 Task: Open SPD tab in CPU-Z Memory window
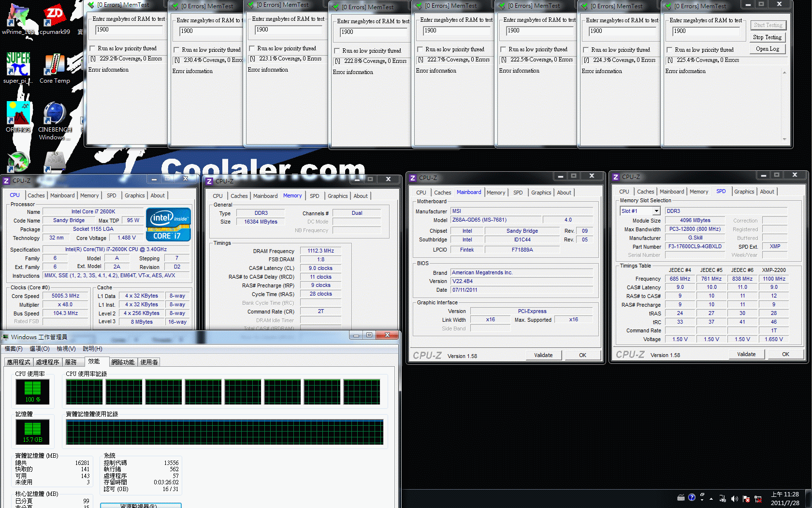[x=315, y=196]
